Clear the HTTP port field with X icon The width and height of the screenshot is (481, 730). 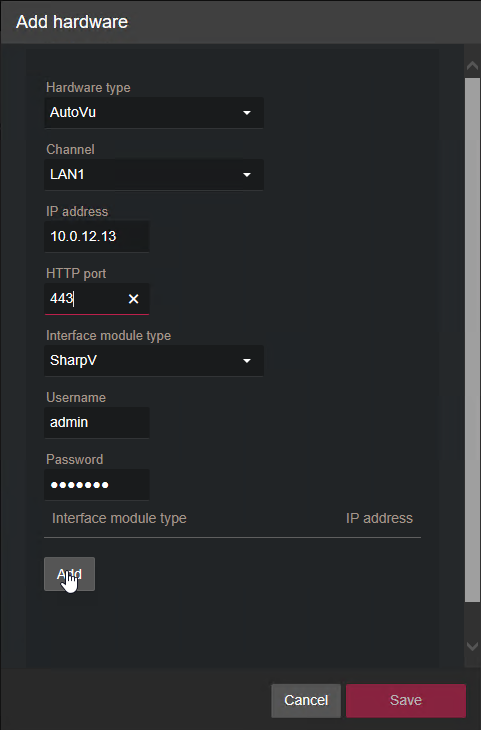click(x=133, y=299)
